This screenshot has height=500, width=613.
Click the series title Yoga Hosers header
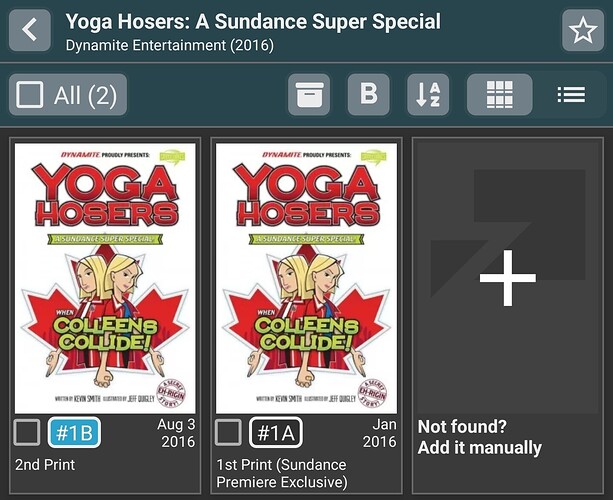click(x=253, y=22)
